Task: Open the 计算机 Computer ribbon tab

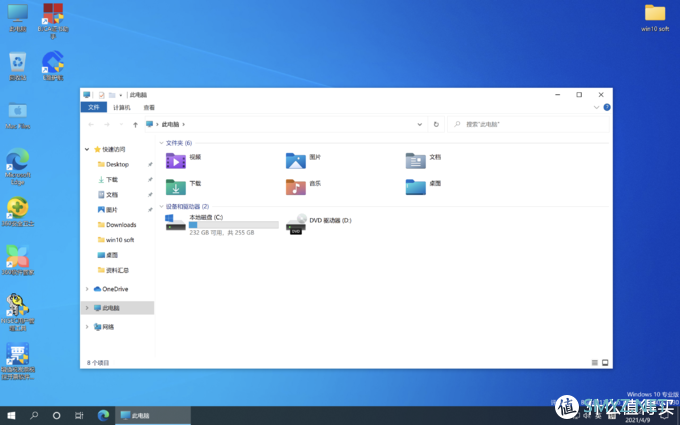Action: (x=122, y=107)
